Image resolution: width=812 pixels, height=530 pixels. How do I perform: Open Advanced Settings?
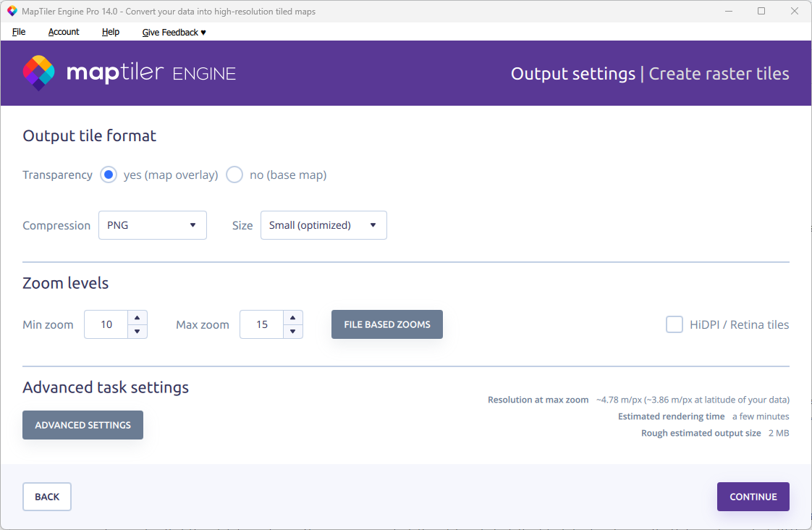tap(83, 425)
